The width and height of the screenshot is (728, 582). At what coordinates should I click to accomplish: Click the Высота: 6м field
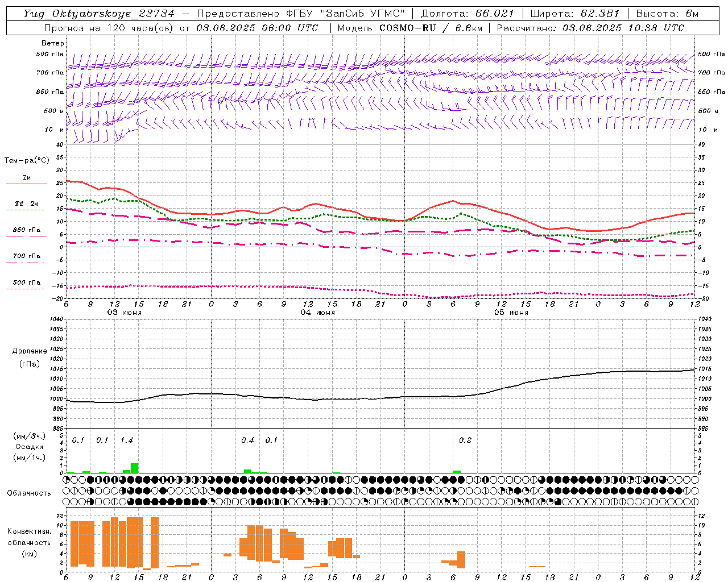(x=667, y=14)
